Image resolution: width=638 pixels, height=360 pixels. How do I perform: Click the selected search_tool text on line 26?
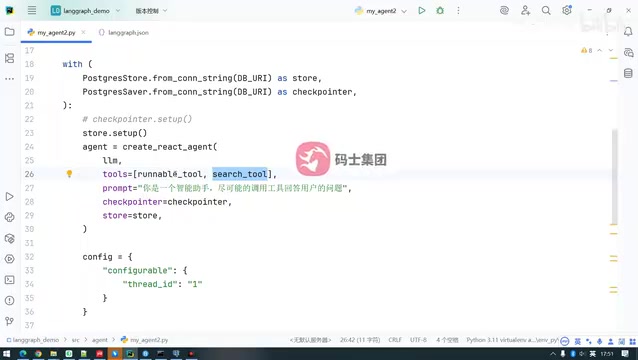(x=240, y=174)
